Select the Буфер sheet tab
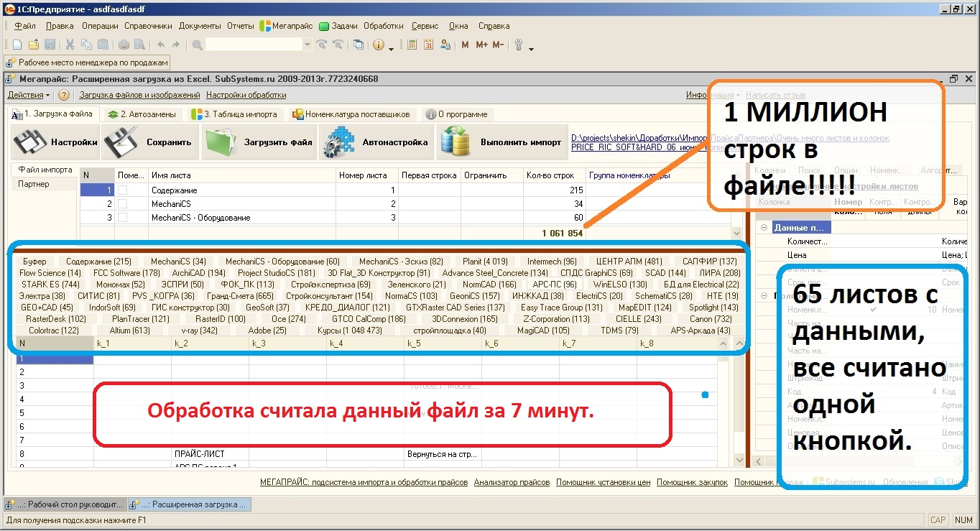The image size is (980, 531). tap(34, 262)
